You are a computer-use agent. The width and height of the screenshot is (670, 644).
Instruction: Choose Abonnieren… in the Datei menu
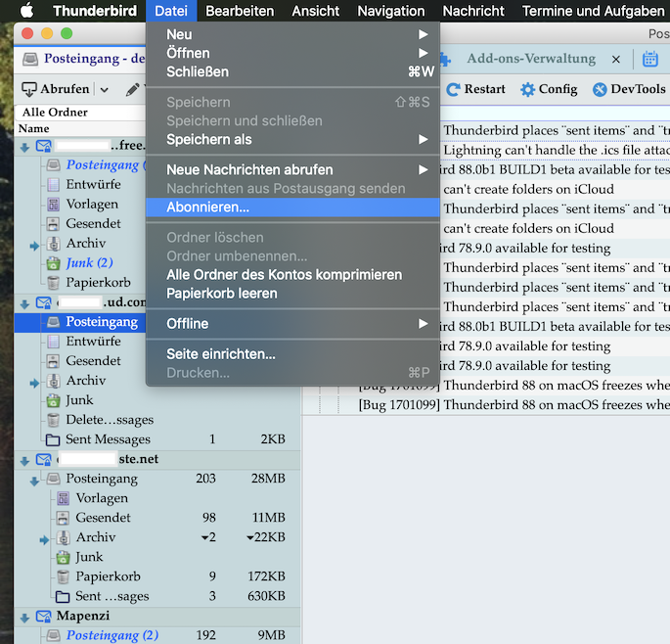292,207
